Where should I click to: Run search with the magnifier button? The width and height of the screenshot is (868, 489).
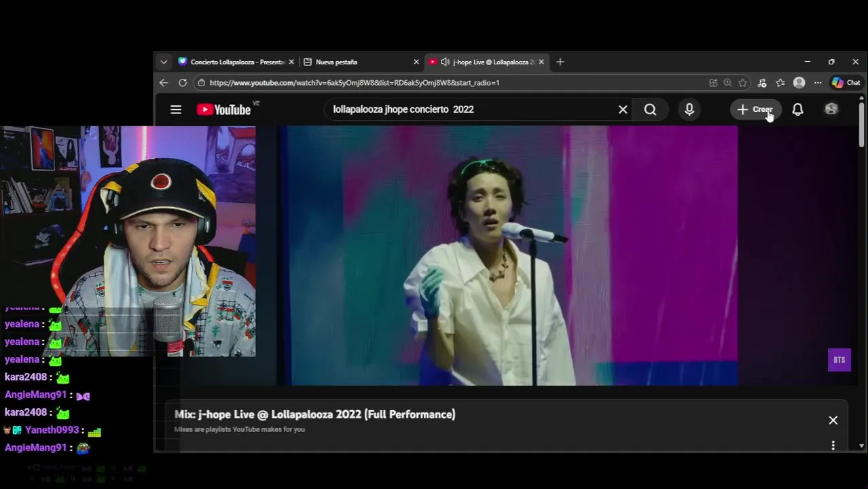pyautogui.click(x=650, y=109)
